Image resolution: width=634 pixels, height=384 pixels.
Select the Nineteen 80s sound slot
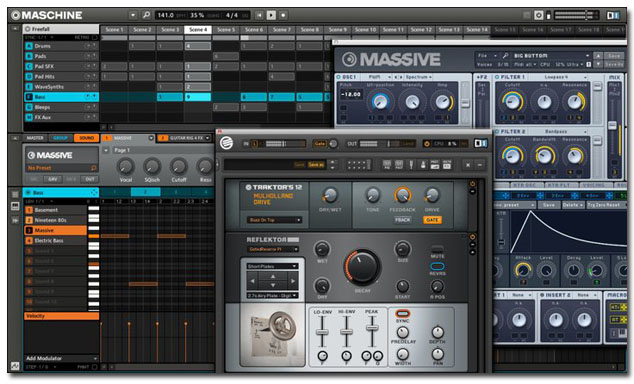(56, 220)
